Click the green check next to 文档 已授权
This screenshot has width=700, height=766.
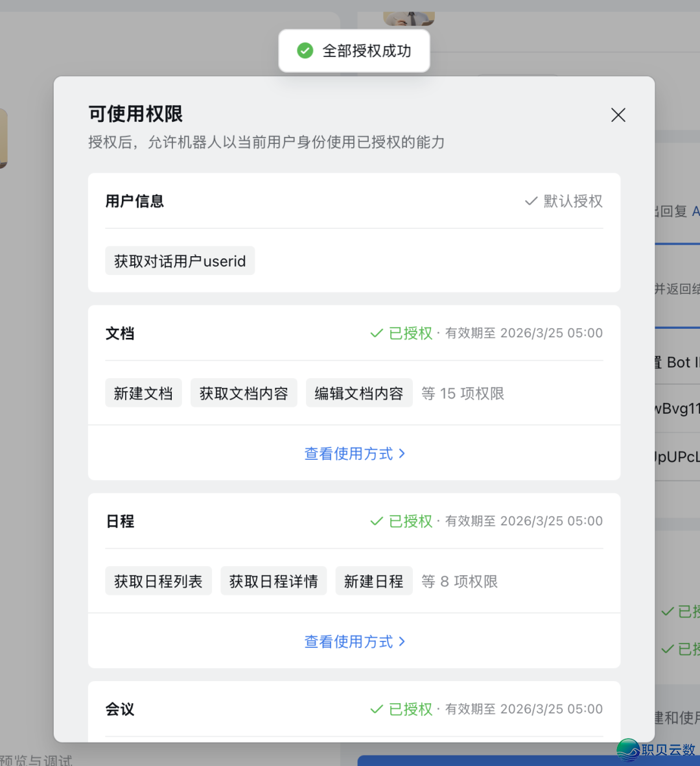pos(376,333)
